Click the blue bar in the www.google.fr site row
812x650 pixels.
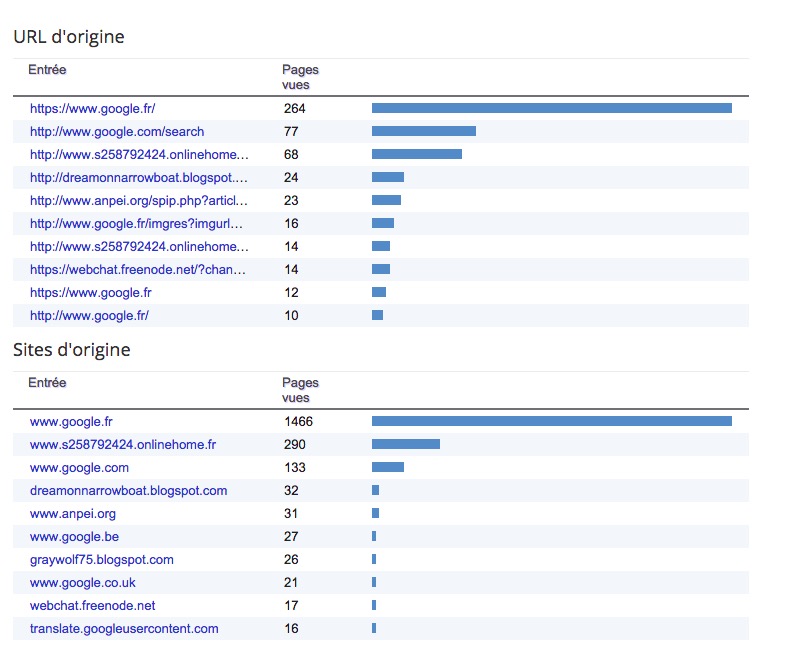pos(552,421)
